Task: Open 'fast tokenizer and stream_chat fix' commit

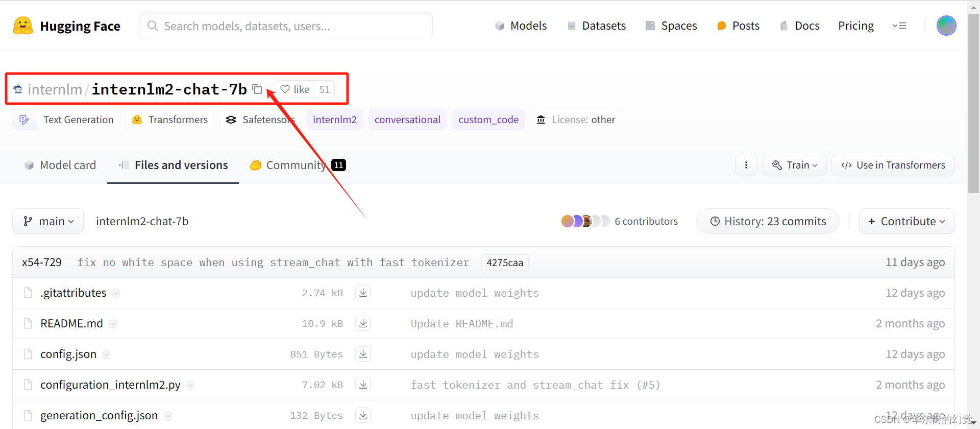Action: tap(535, 385)
